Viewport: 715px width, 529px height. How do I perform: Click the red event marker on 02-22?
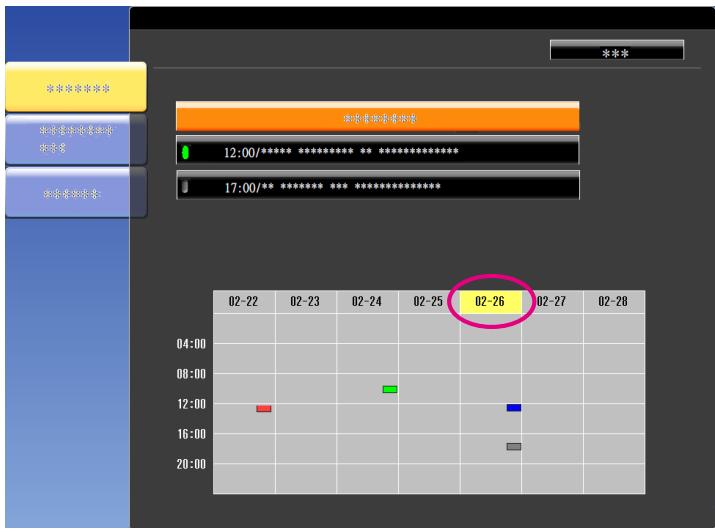tap(264, 409)
